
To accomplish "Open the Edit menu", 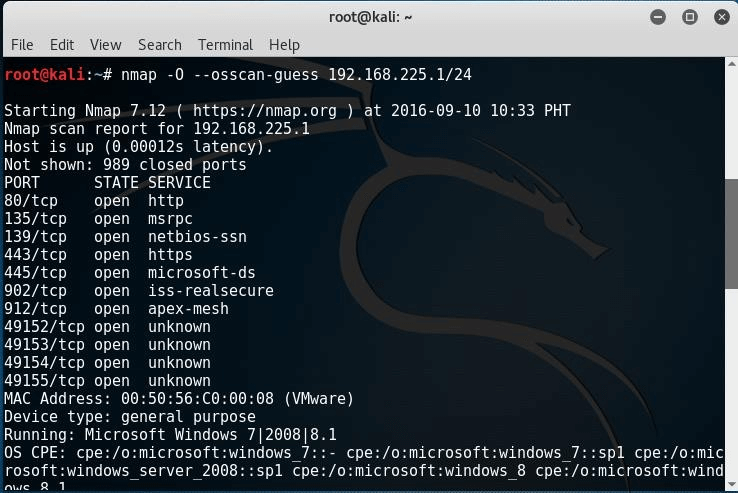I will click(62, 45).
